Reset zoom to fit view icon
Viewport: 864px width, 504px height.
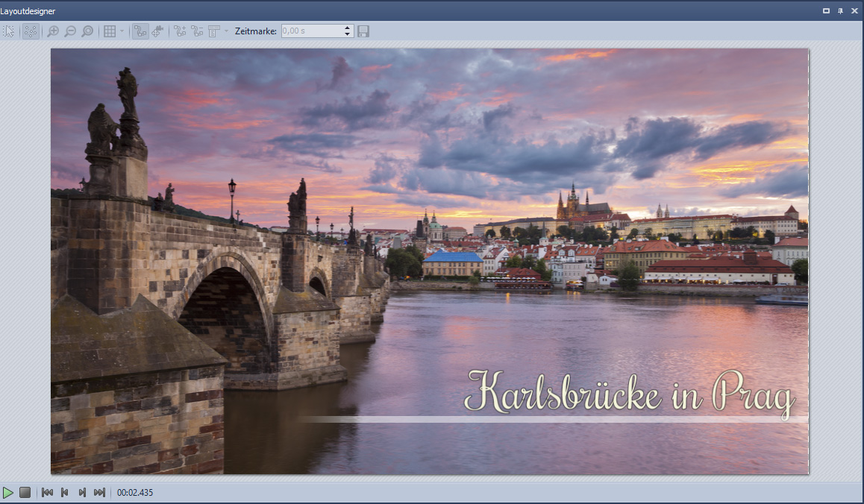pos(87,31)
